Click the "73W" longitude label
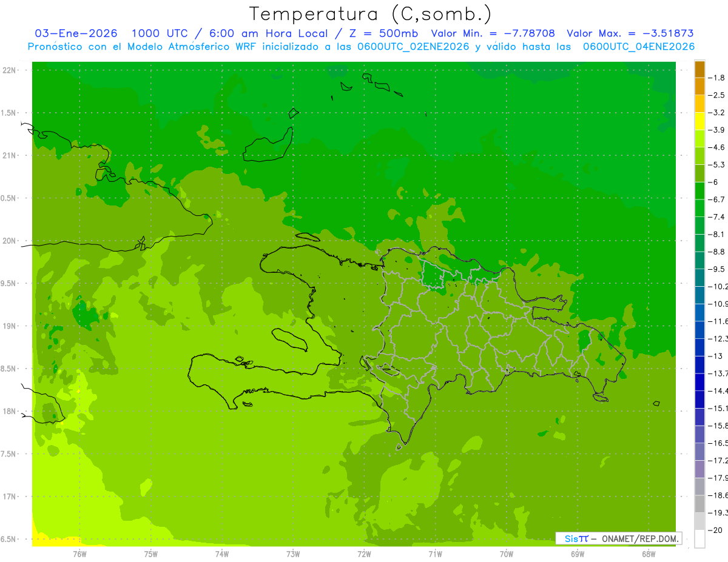 293,554
